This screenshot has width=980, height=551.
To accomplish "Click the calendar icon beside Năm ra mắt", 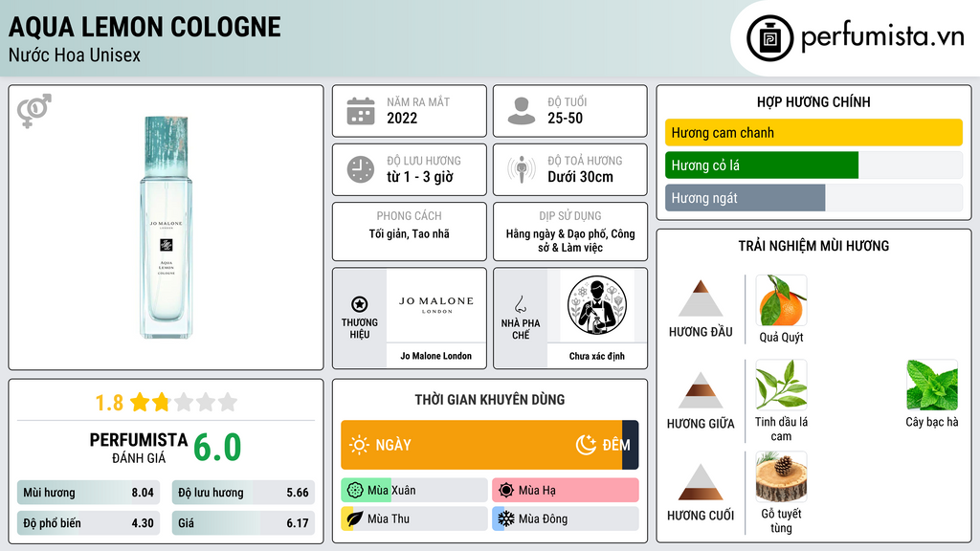I will point(361,111).
